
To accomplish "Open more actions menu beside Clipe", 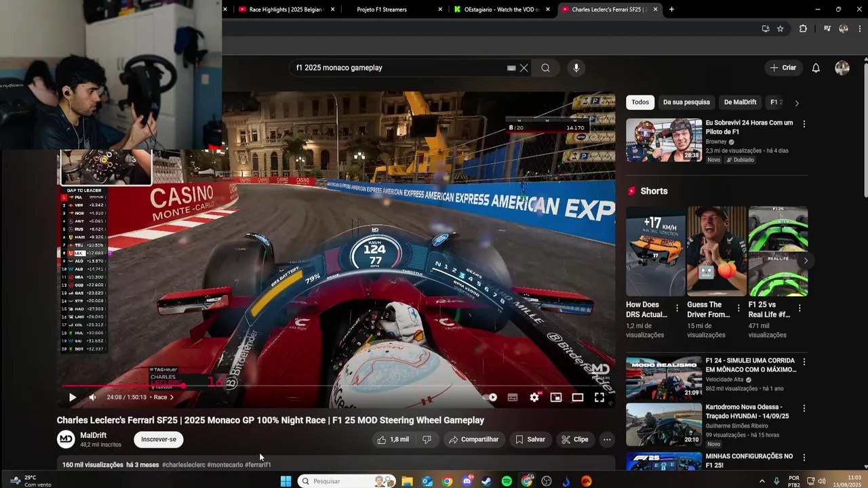I will 607,439.
